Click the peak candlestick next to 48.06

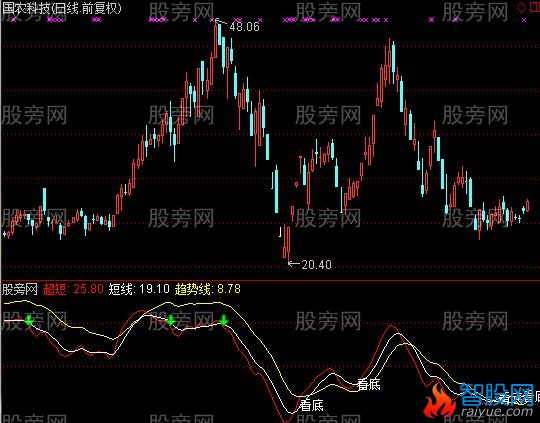point(216,40)
